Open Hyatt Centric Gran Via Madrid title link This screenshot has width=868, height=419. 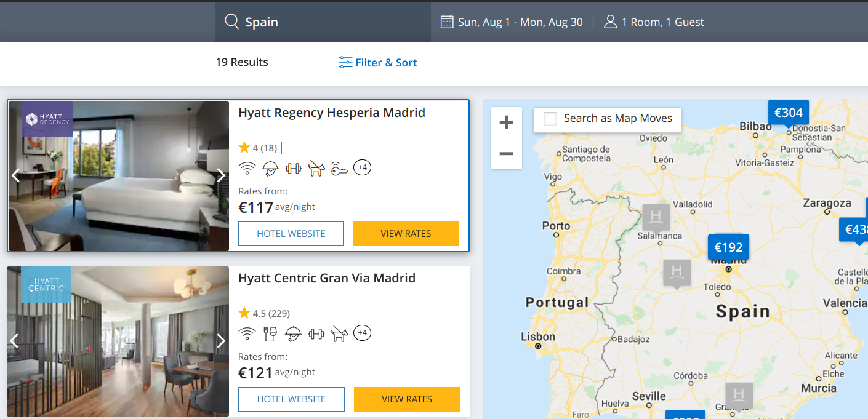(326, 278)
